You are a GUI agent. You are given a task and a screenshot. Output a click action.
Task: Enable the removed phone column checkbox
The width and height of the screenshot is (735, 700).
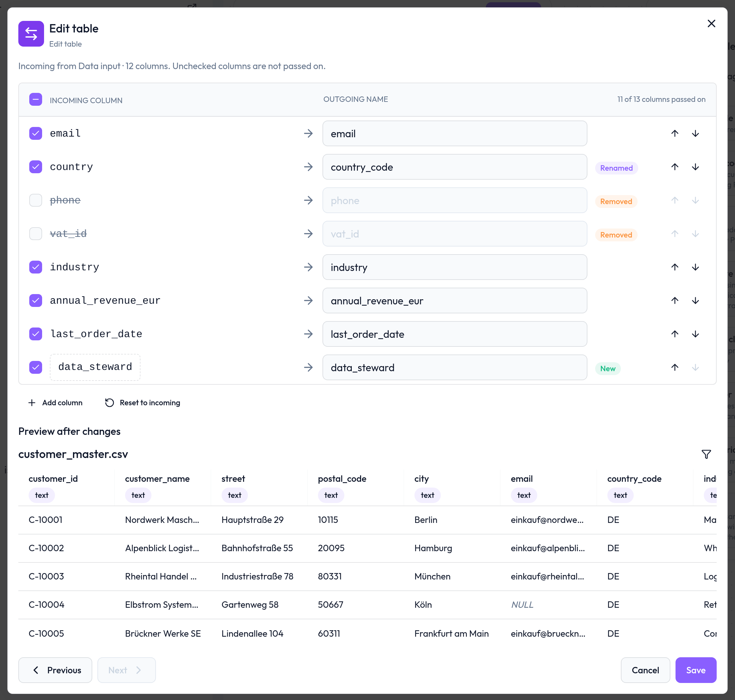36,200
